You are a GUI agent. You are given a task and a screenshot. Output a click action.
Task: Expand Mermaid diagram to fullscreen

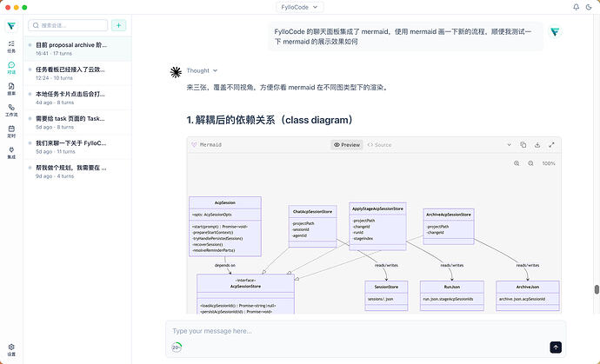pos(551,144)
